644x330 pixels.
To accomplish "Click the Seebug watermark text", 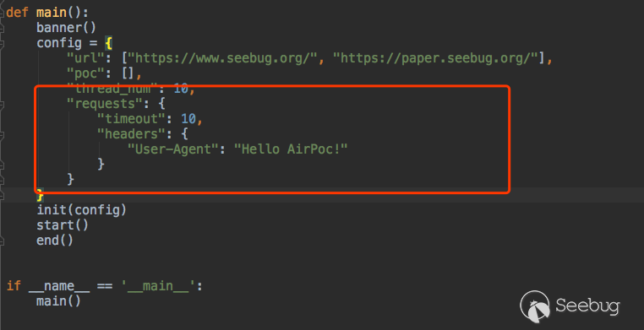I will tap(587, 306).
